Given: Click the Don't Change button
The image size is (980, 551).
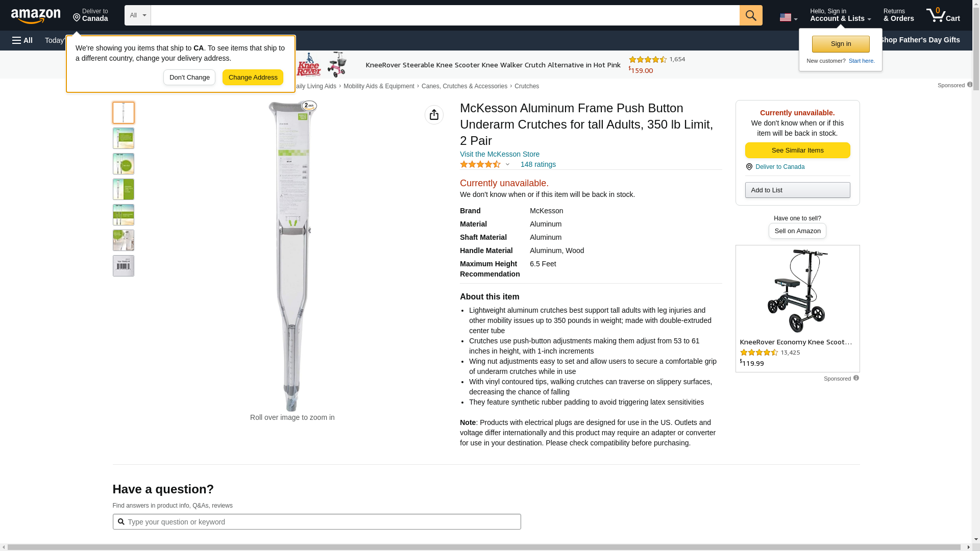Looking at the screenshot, I should click(189, 78).
